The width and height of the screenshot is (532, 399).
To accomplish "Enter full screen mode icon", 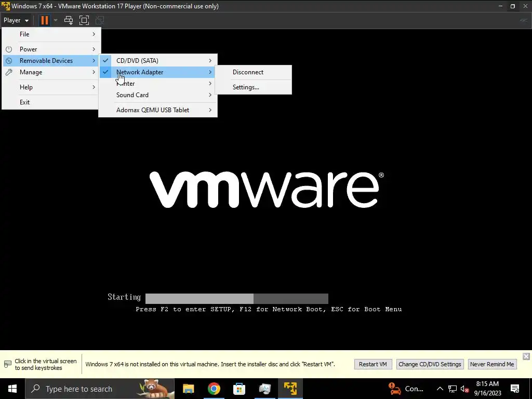I will click(84, 20).
